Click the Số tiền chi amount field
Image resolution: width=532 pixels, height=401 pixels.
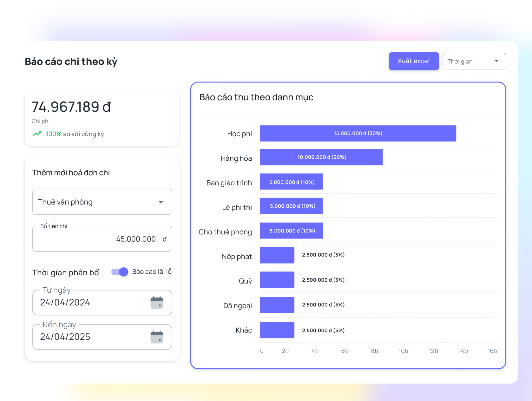[102, 239]
